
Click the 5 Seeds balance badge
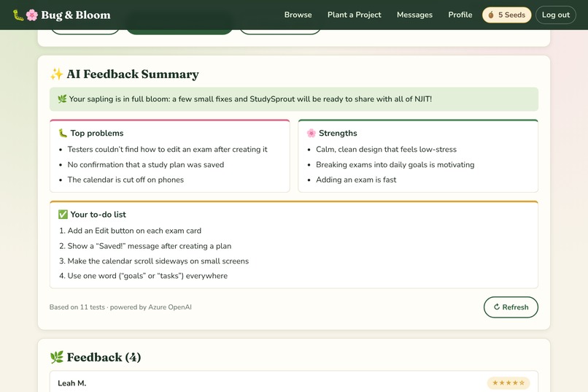(506, 15)
